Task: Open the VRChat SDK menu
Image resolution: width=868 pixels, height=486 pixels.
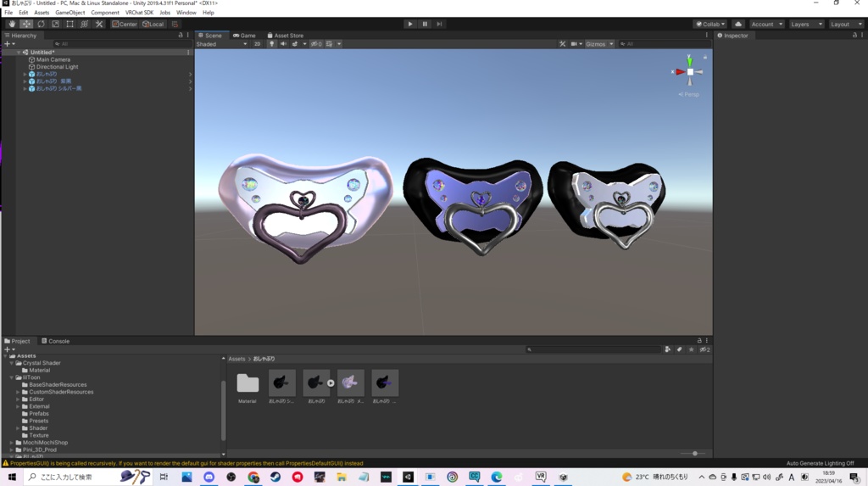Action: [x=139, y=12]
